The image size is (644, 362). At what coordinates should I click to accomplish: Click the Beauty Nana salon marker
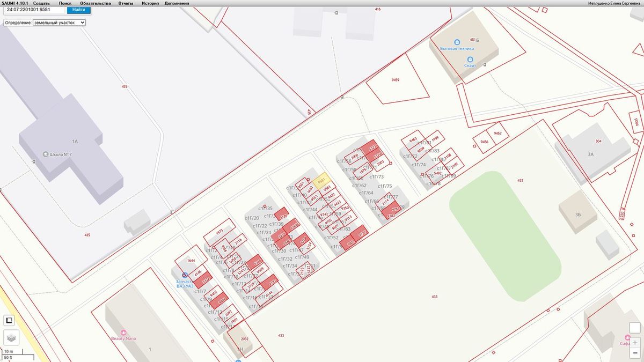tap(123, 333)
